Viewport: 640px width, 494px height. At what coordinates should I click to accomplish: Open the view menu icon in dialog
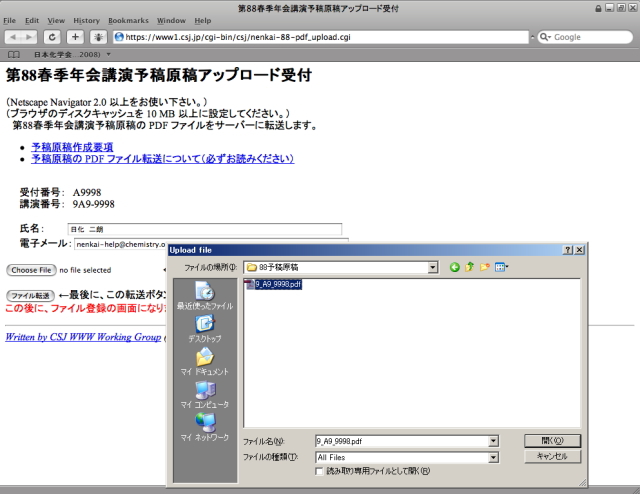[x=501, y=267]
